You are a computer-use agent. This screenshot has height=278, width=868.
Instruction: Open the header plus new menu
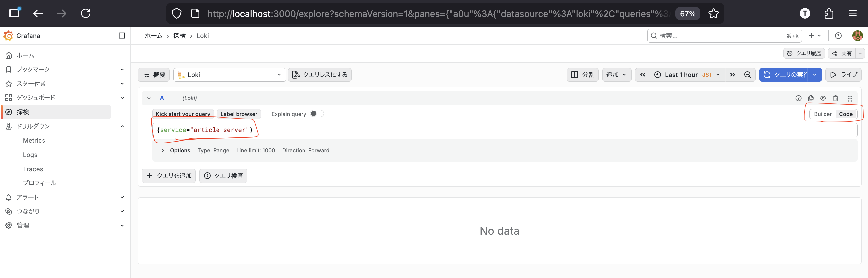tap(815, 36)
